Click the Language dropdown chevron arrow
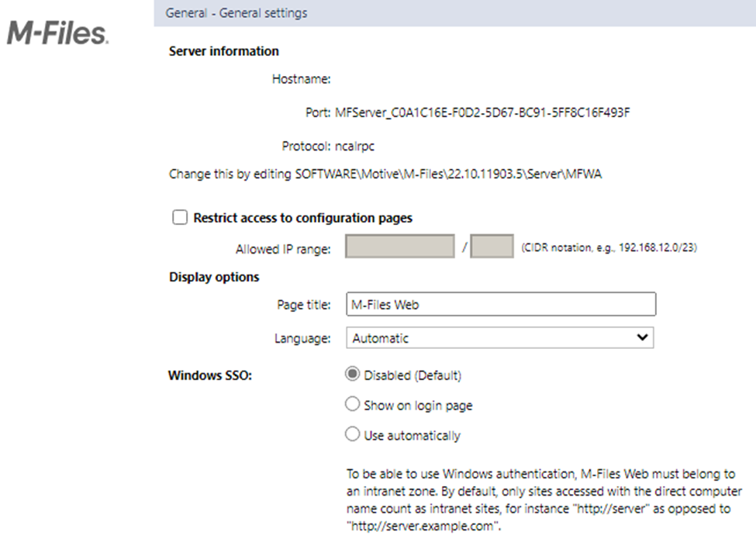The width and height of the screenshot is (756, 542). (x=641, y=338)
